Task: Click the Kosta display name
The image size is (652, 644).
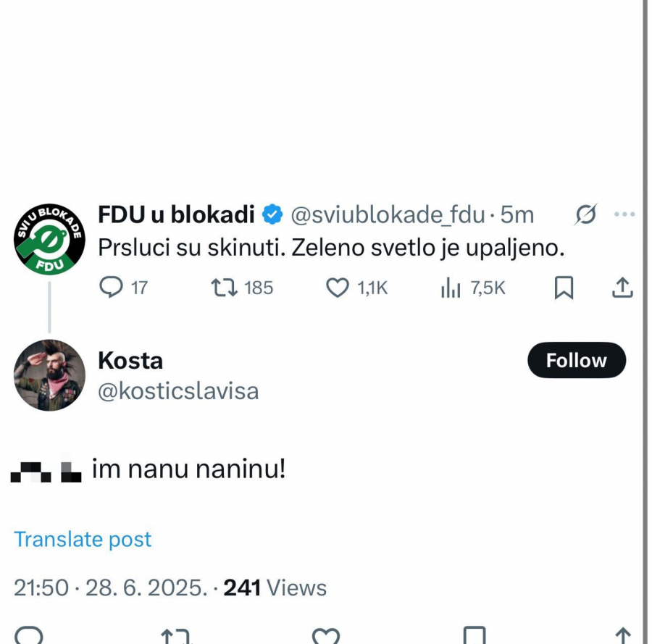Action: 130,360
